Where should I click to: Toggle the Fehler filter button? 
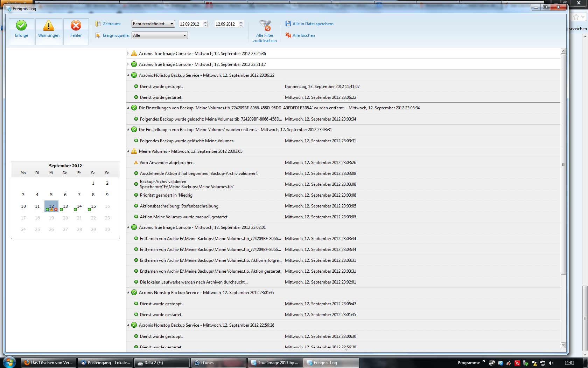point(76,31)
